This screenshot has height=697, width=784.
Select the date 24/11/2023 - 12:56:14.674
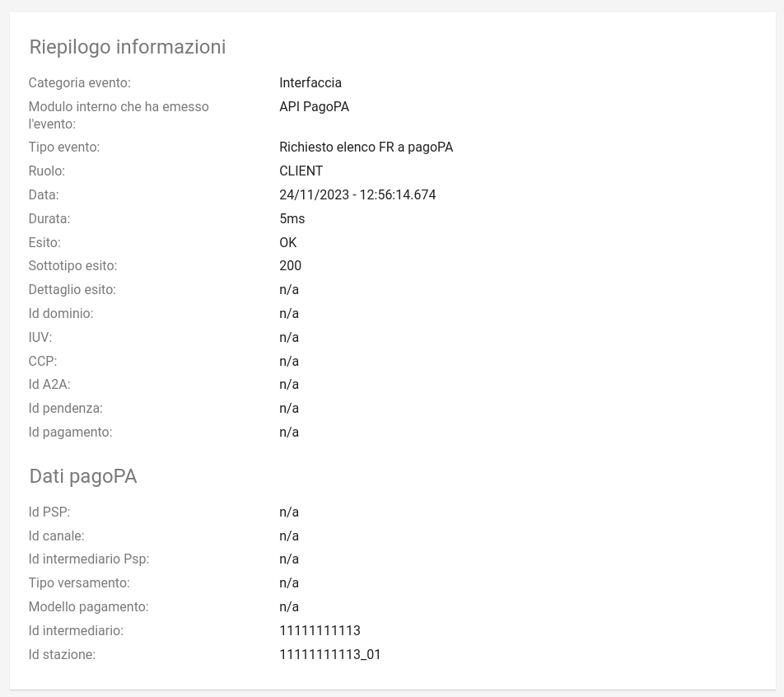(x=357, y=194)
